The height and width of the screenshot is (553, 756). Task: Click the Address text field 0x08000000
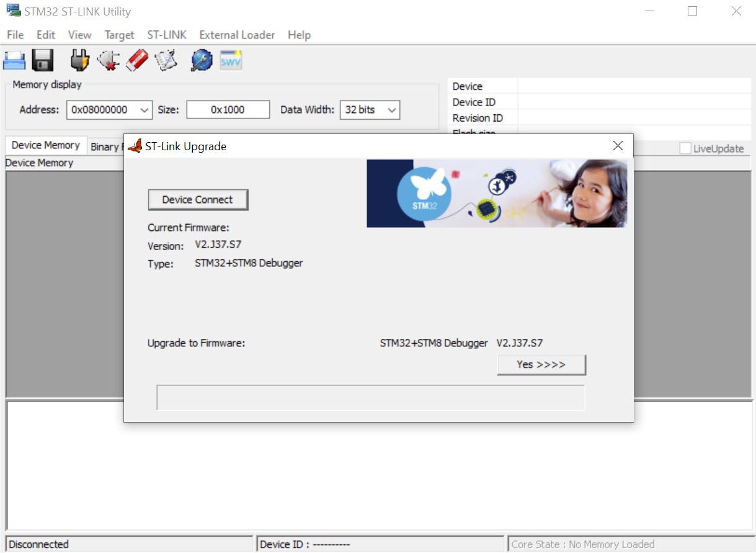(102, 110)
